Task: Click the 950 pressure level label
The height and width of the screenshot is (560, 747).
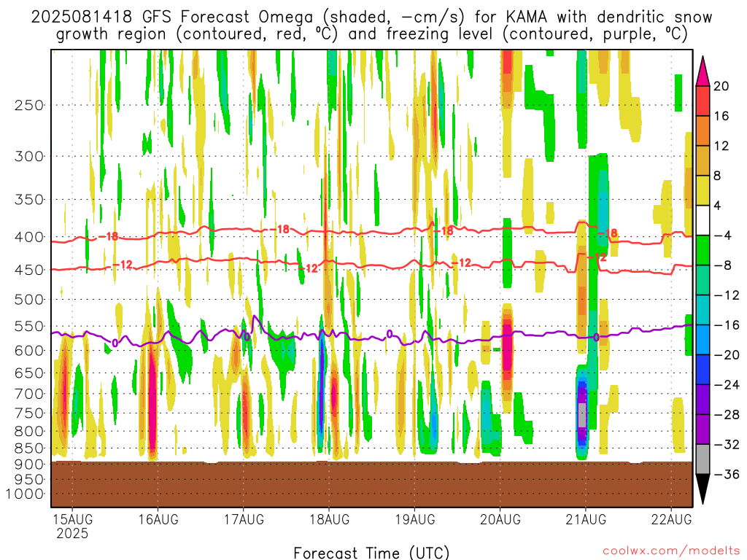Action: [x=29, y=480]
